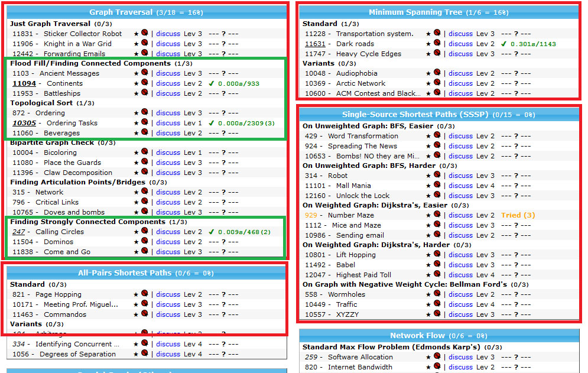The image size is (588, 373).
Task: Click the red ball icon for Babel
Action: point(437,264)
